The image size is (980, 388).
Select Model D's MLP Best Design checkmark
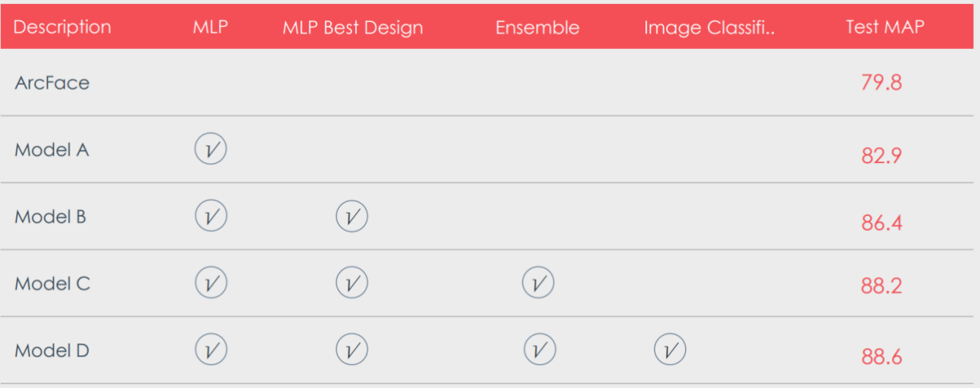coord(351,350)
